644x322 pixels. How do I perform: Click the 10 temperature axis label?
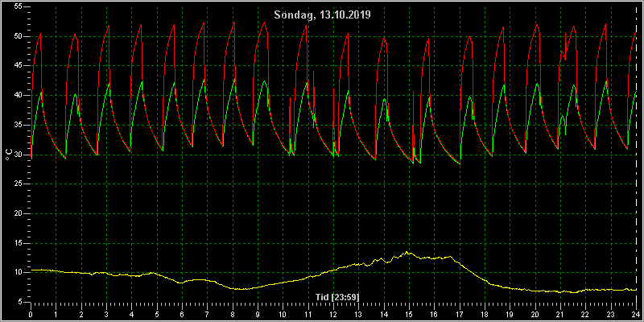(x=16, y=273)
